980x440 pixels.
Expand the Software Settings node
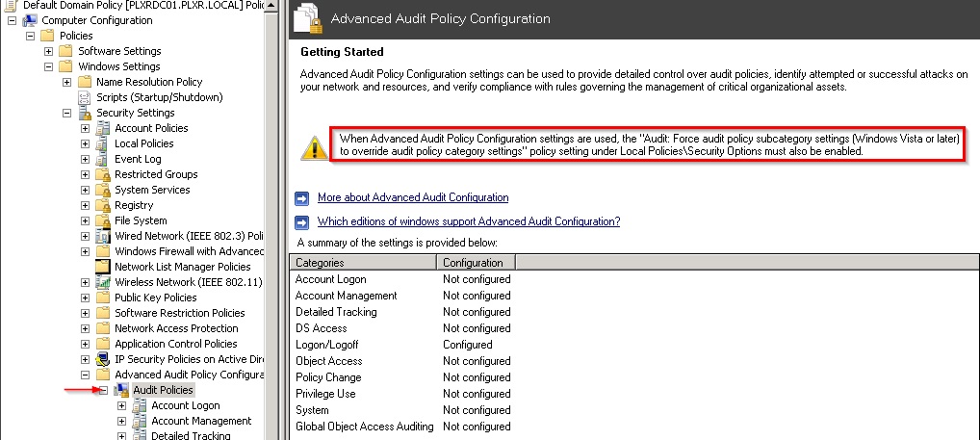[x=48, y=51]
